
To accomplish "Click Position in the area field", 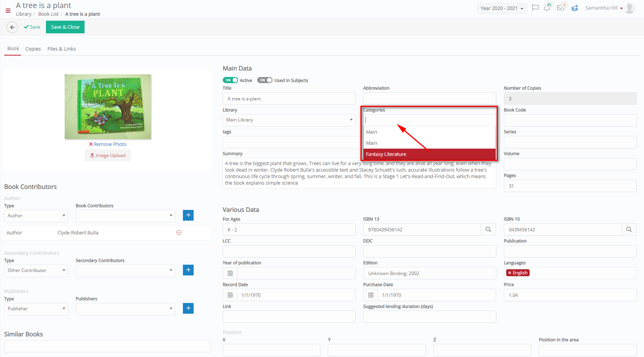I will click(588, 350).
